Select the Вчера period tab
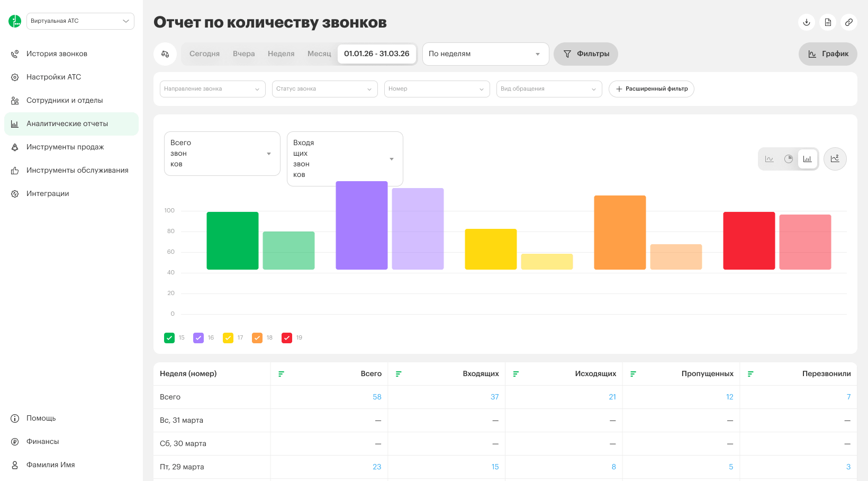Viewport: 868px width, 481px height. point(244,54)
